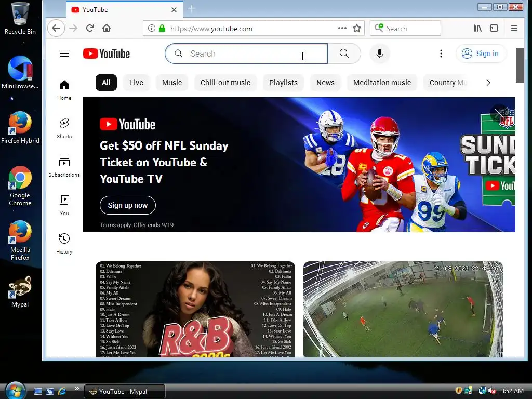Open the Library bookshelf icon
532x399 pixels.
click(477, 28)
